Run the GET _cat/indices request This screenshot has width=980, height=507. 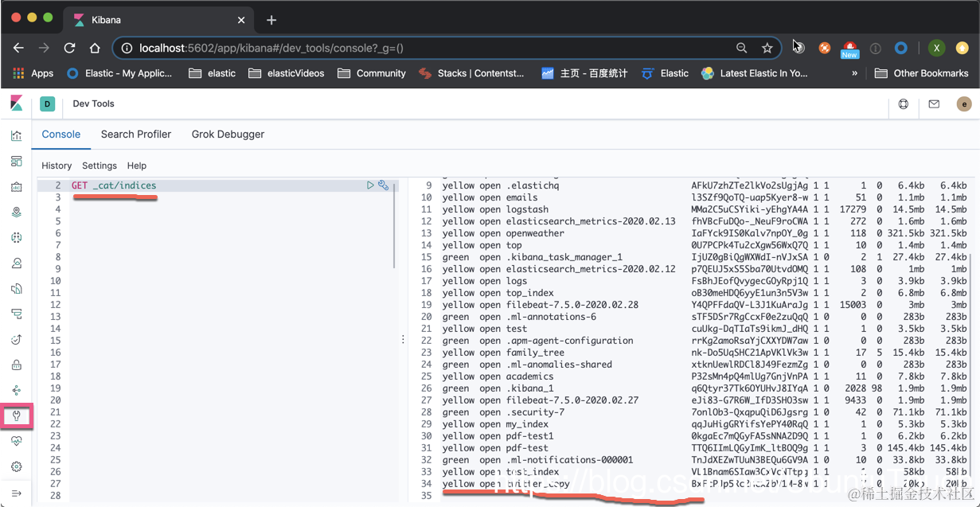point(370,185)
